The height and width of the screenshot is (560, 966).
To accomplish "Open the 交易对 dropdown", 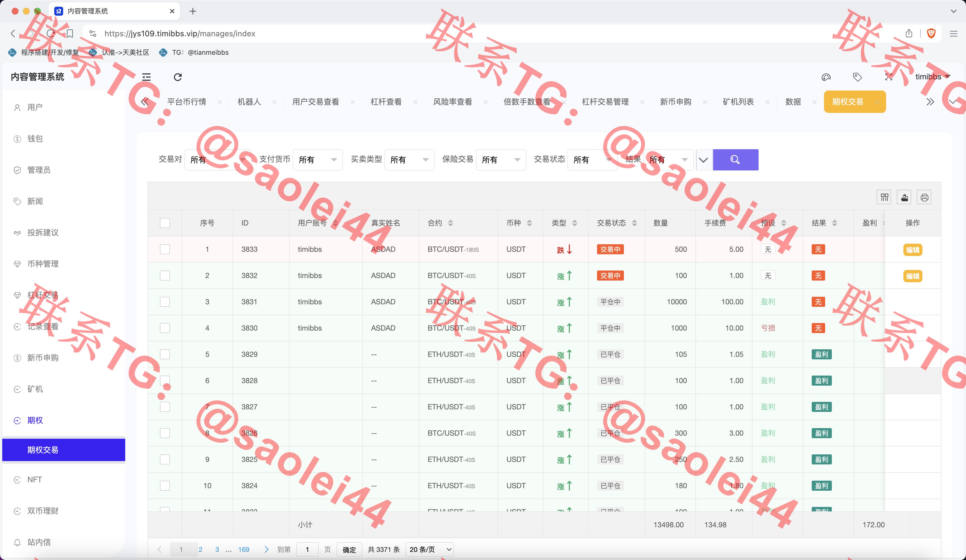I will 218,160.
